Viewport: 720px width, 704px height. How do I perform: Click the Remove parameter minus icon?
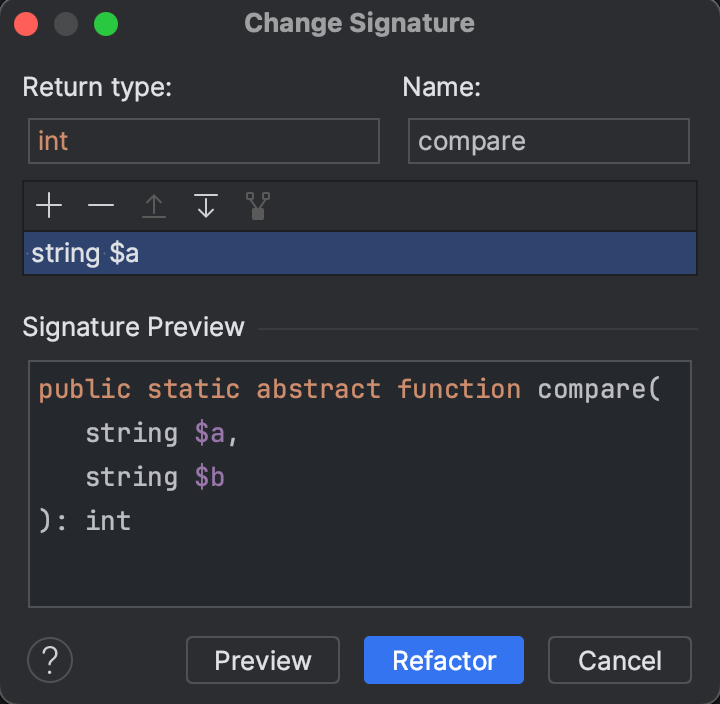click(x=101, y=207)
